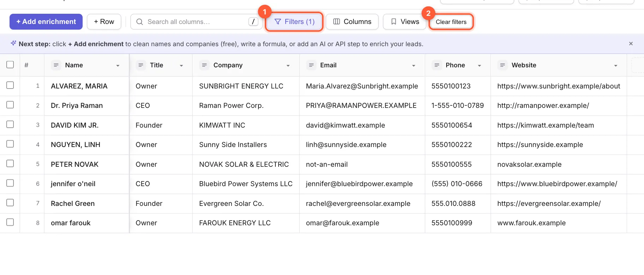Click the sparkle icon in Next step banner

13,43
